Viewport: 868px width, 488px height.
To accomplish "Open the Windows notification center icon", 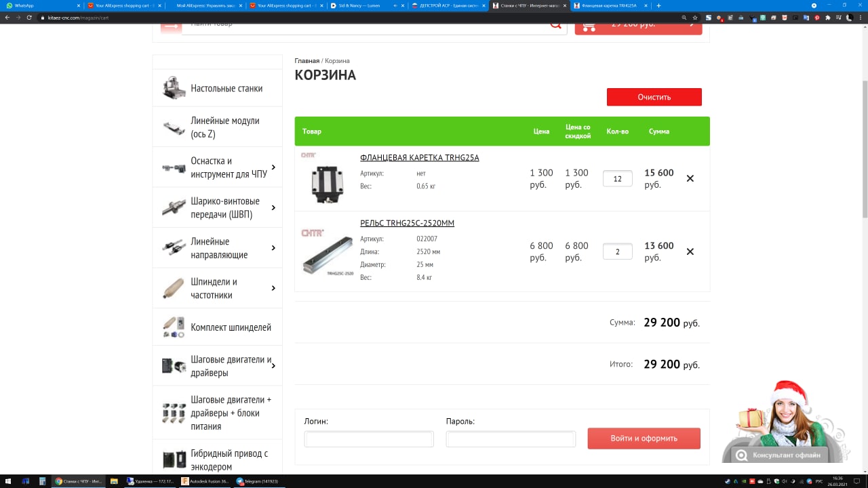I will point(858,481).
